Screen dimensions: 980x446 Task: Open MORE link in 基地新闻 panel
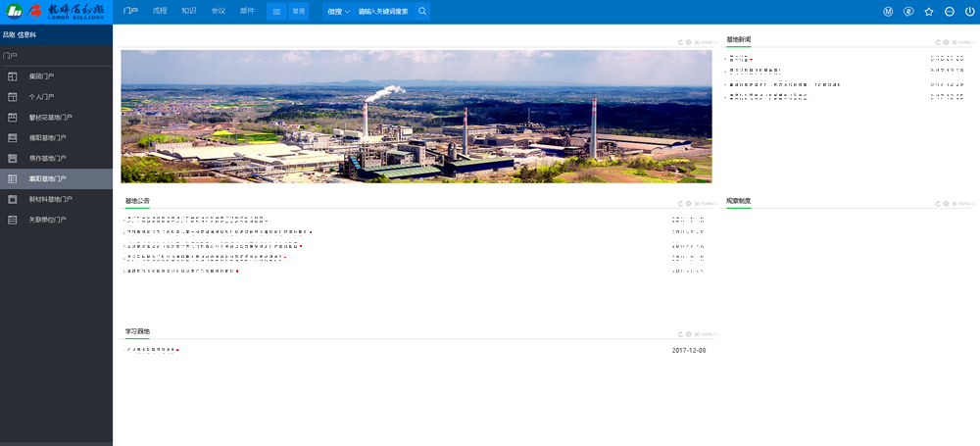965,42
